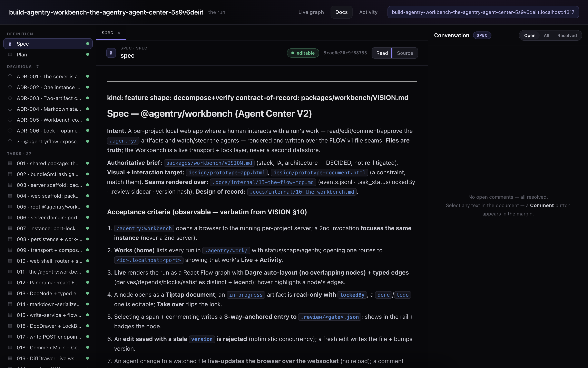Click the localhost:4317 address field
Image resolution: width=588 pixels, height=368 pixels.
[x=483, y=12]
